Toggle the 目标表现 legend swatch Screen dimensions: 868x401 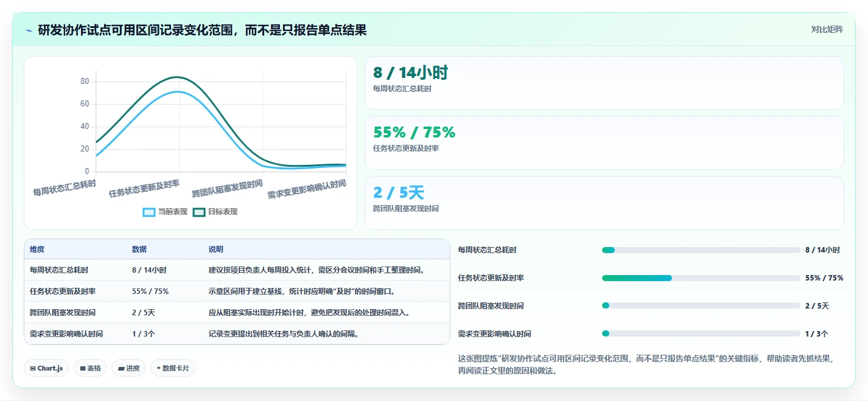(199, 212)
